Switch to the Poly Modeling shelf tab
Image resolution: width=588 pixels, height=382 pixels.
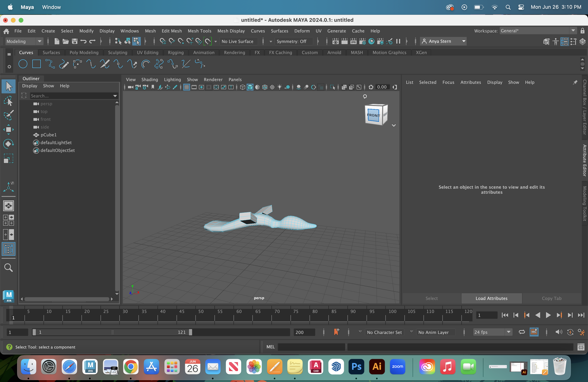point(84,52)
